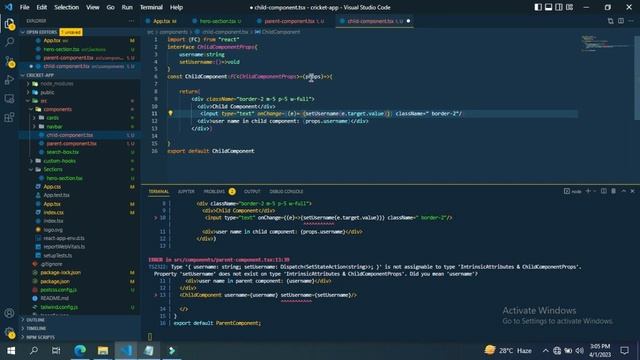The width and height of the screenshot is (640, 360).
Task: Open File Explorer from taskbar
Action: click(x=103, y=351)
